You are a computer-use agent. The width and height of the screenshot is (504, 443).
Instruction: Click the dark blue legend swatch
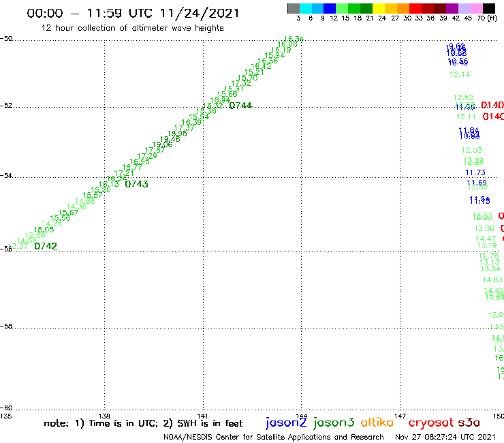[330, 8]
